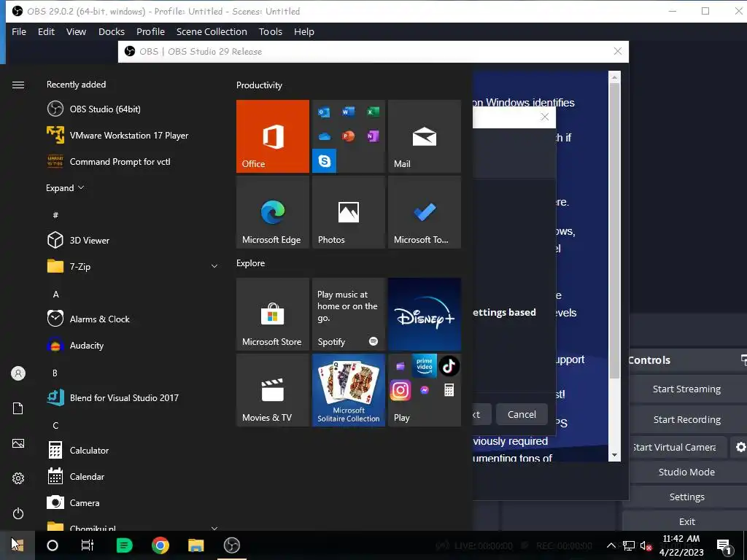747x560 pixels.
Task: Open Pictures from the Start sidebar
Action: click(18, 443)
